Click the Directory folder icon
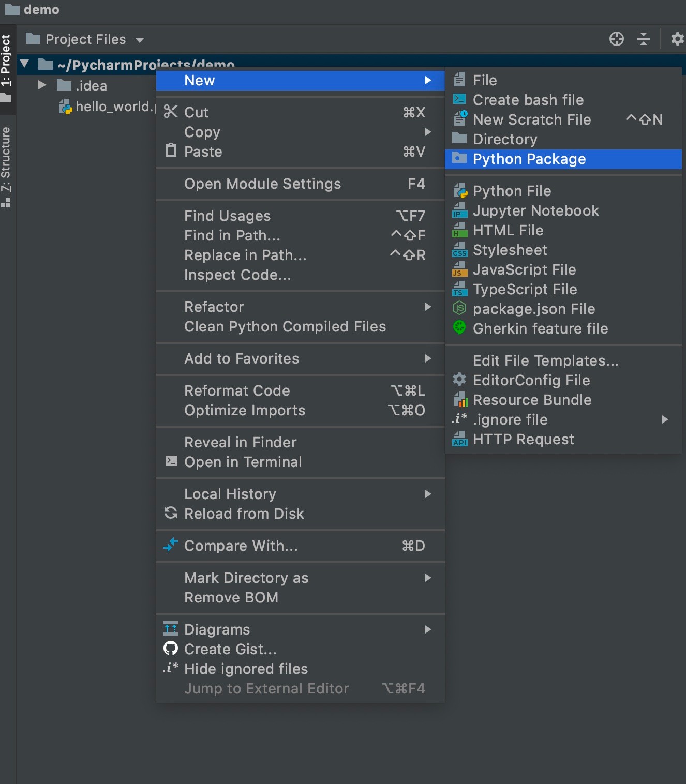This screenshot has height=784, width=686. tap(459, 138)
